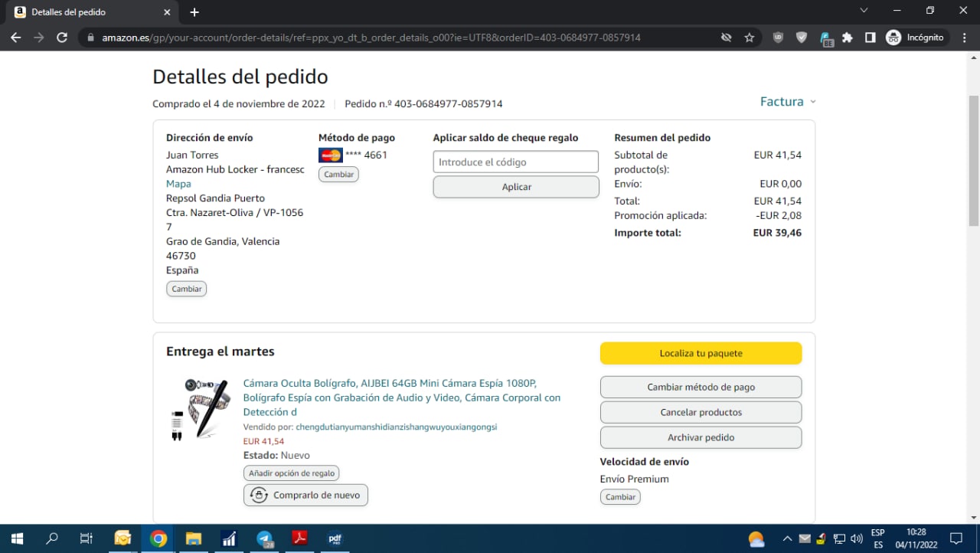Click the Localiza tu paquete button

tap(701, 353)
